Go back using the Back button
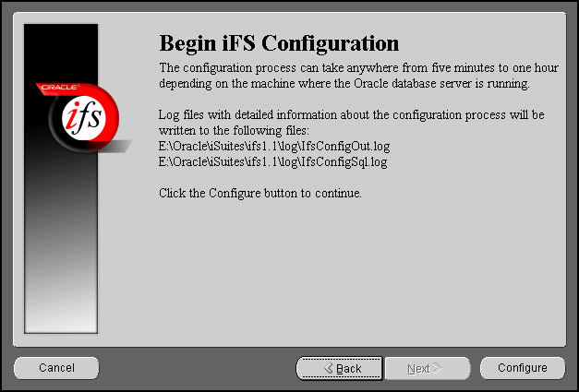The width and height of the screenshot is (579, 392). click(339, 368)
